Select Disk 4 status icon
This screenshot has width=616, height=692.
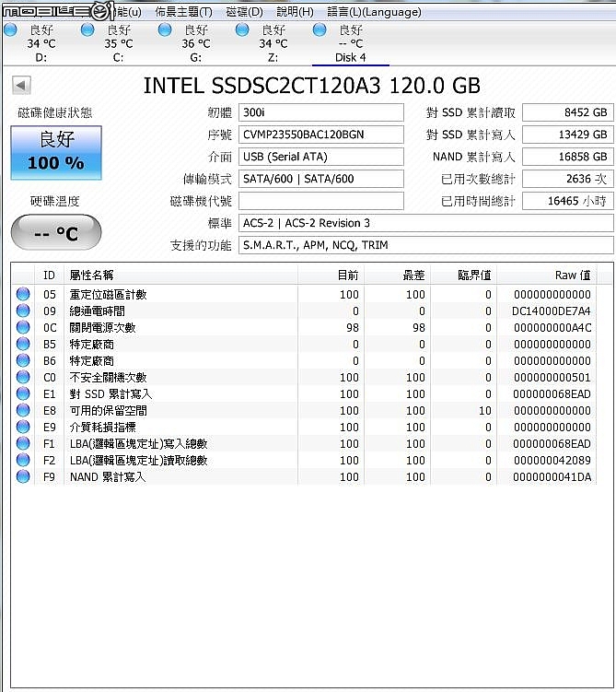tap(320, 30)
